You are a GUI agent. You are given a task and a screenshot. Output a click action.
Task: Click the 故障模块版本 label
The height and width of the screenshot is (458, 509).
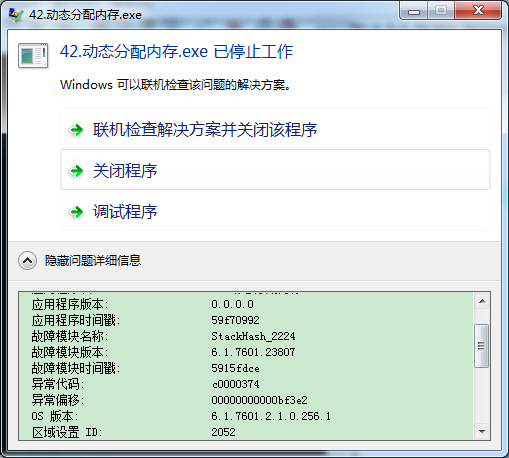point(70,352)
